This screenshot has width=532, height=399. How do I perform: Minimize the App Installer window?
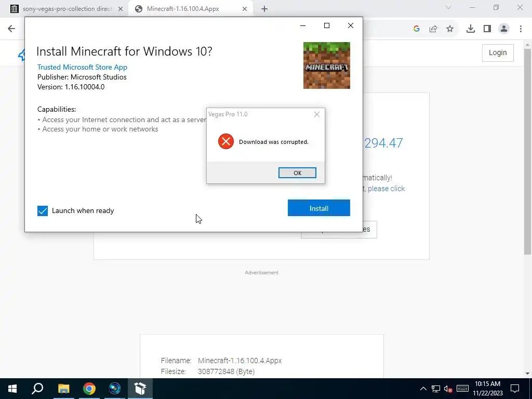(303, 26)
